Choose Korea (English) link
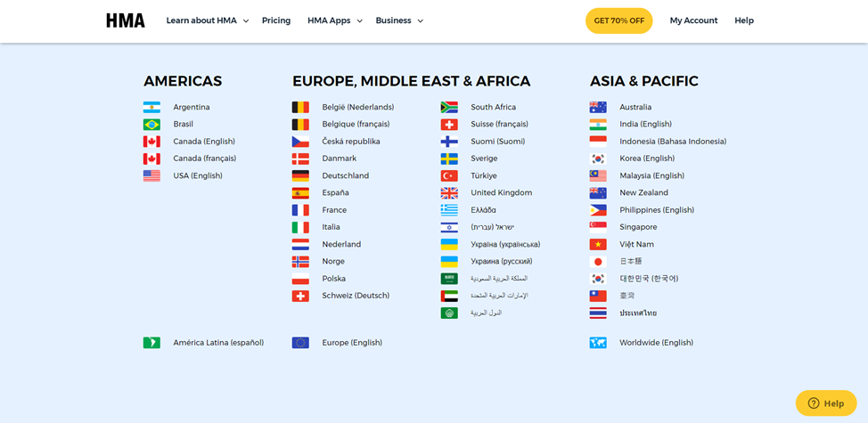Viewport: 868px width, 423px height. click(x=647, y=159)
